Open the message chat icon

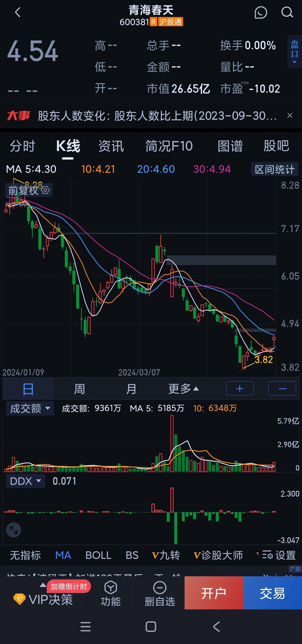pos(261,12)
